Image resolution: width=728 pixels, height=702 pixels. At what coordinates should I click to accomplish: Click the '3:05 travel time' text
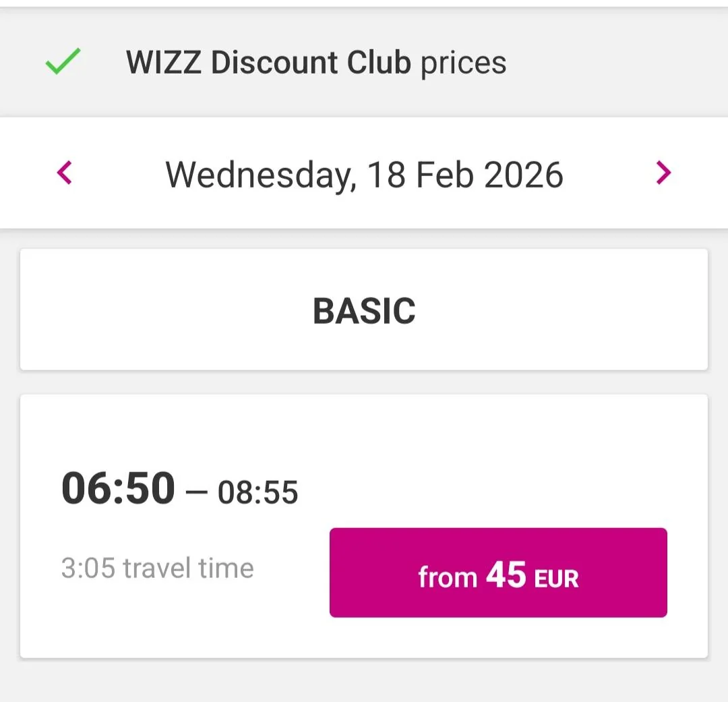pyautogui.click(x=157, y=568)
